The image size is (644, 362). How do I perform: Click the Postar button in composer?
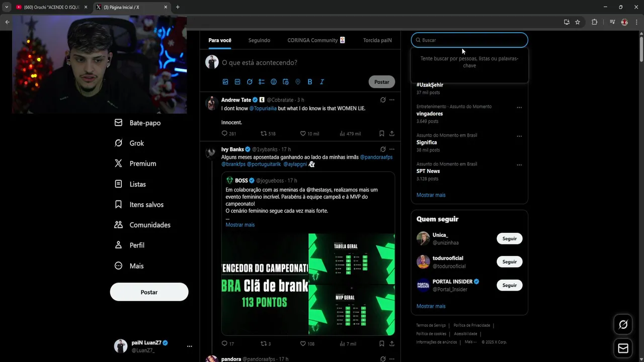(x=381, y=82)
